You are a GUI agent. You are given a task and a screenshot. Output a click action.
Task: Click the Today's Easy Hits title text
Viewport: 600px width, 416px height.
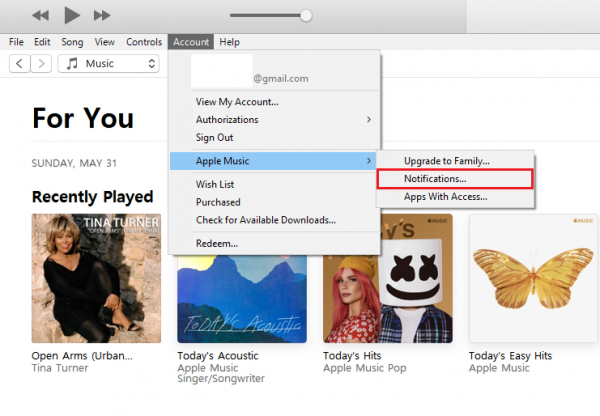coord(510,356)
